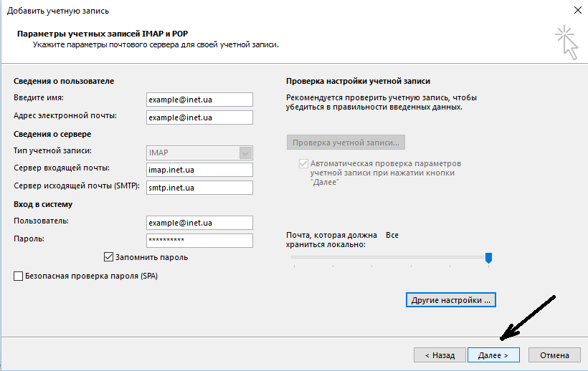Viewport: 588px width, 371px height.
Task: Proceed with the 'Далее >' button
Action: pos(493,355)
